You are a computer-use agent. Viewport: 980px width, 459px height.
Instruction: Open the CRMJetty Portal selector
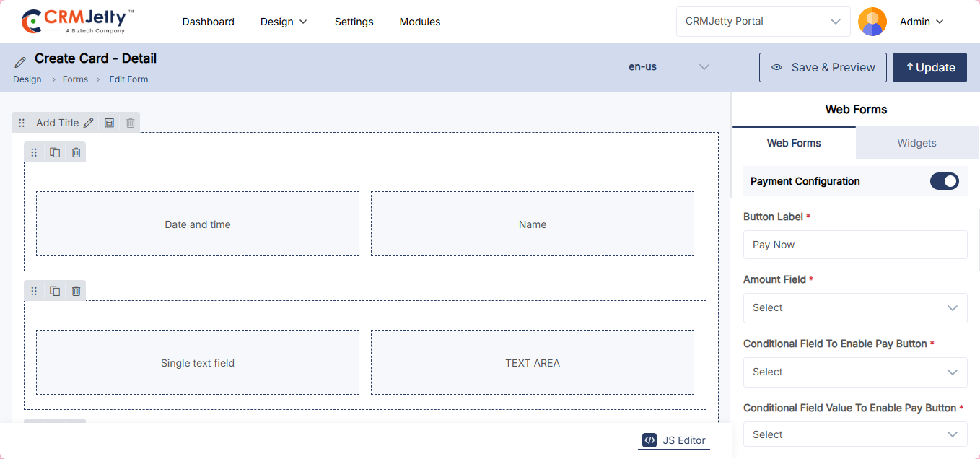pyautogui.click(x=763, y=22)
